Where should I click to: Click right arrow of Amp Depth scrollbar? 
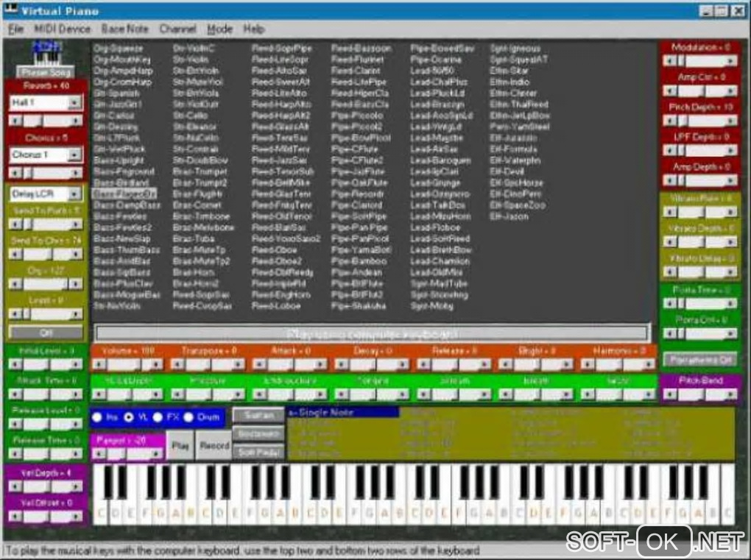click(730, 180)
